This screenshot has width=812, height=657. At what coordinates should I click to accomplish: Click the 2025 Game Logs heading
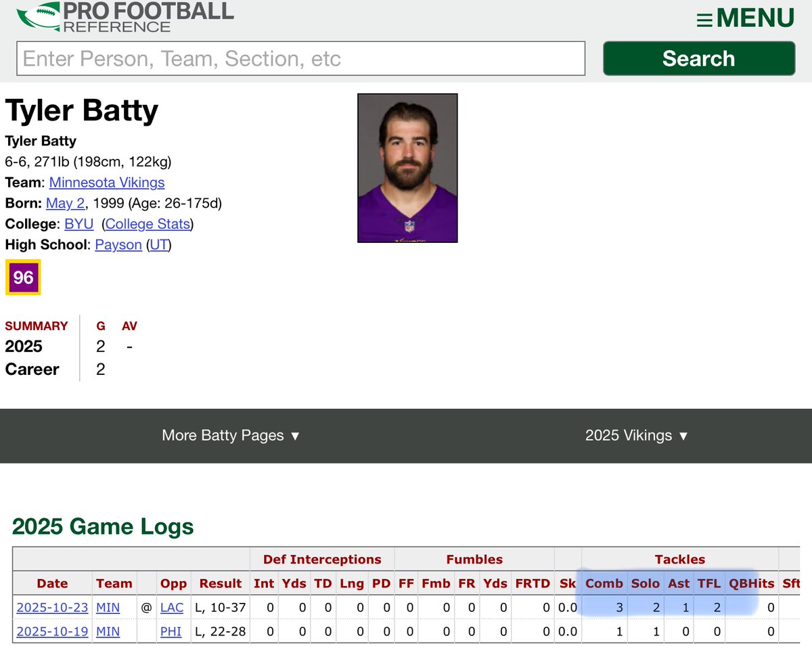(103, 527)
